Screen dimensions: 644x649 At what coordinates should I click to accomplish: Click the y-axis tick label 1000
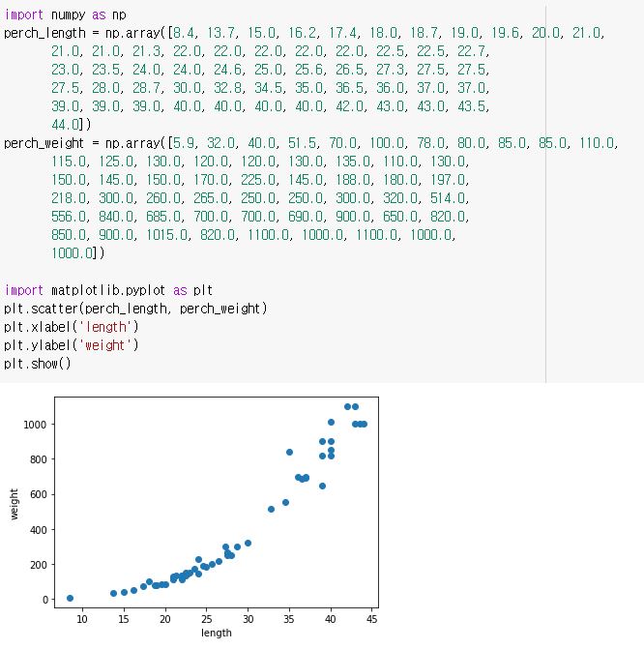click(x=36, y=425)
